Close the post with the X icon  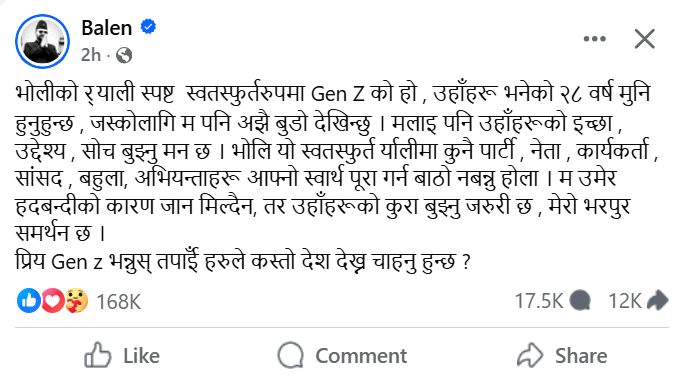(x=644, y=39)
